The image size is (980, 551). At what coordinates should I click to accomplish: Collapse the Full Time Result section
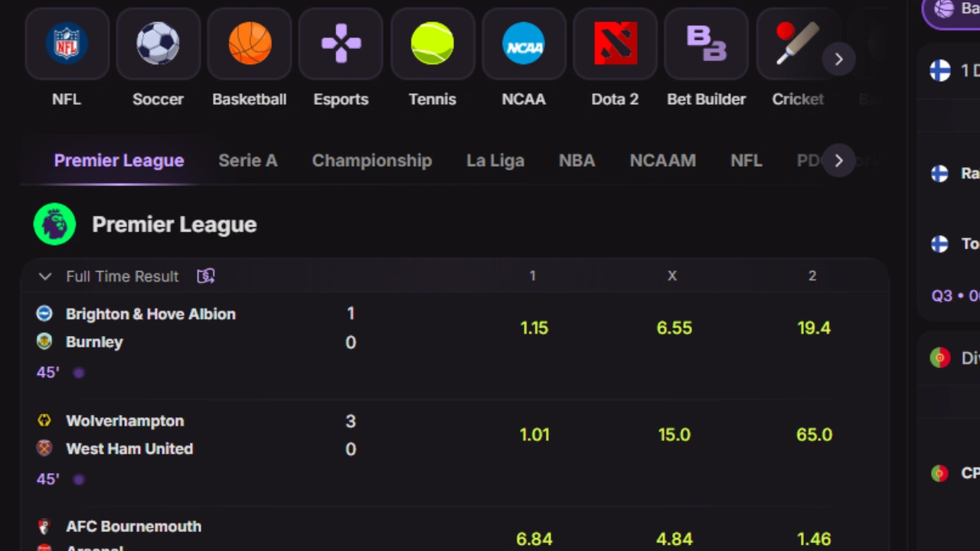(45, 276)
